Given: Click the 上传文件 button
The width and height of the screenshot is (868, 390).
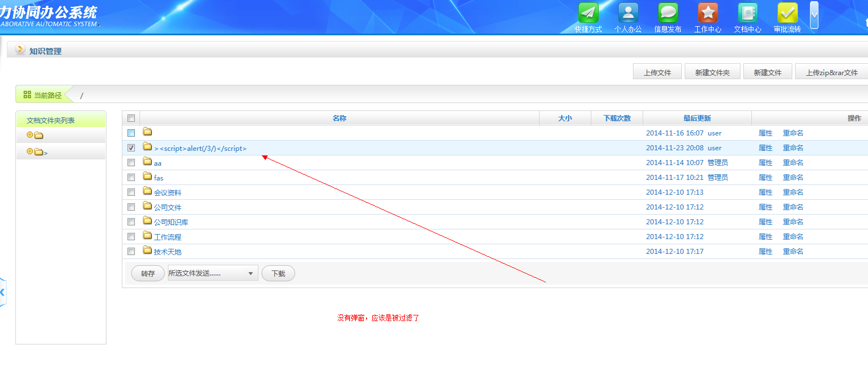Looking at the screenshot, I should 657,72.
